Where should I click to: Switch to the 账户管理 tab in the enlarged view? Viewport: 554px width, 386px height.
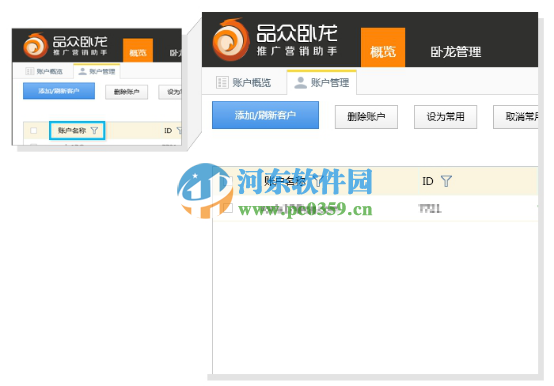click(x=322, y=83)
